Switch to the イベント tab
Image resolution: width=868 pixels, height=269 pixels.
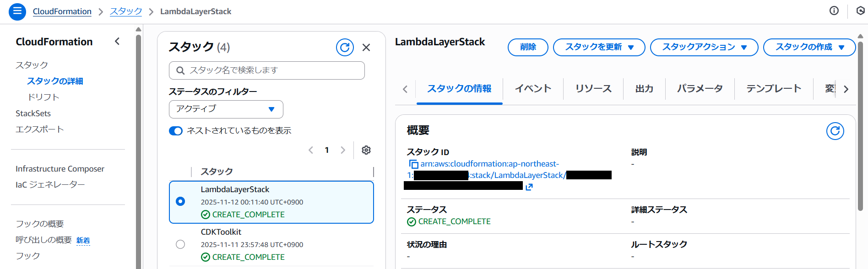point(533,89)
